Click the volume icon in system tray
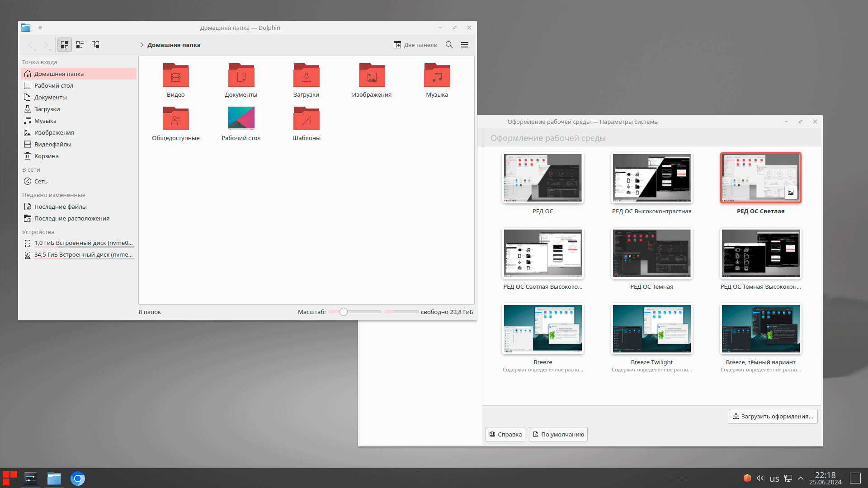This screenshot has width=868, height=488. coord(760,478)
